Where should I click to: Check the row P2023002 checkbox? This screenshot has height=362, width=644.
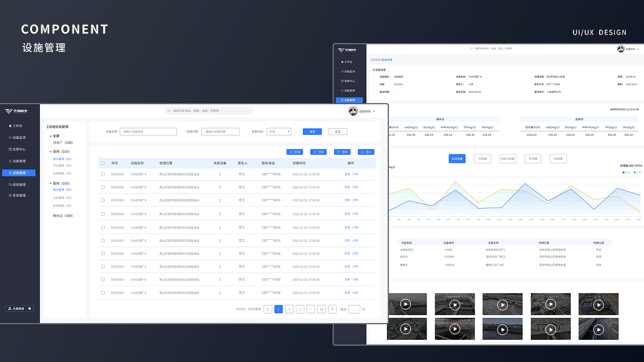point(103,187)
